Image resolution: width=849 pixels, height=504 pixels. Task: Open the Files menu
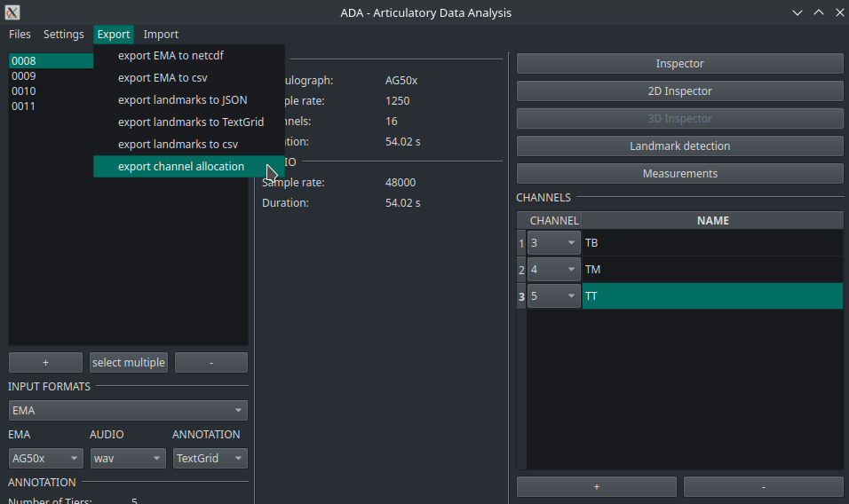pos(20,35)
